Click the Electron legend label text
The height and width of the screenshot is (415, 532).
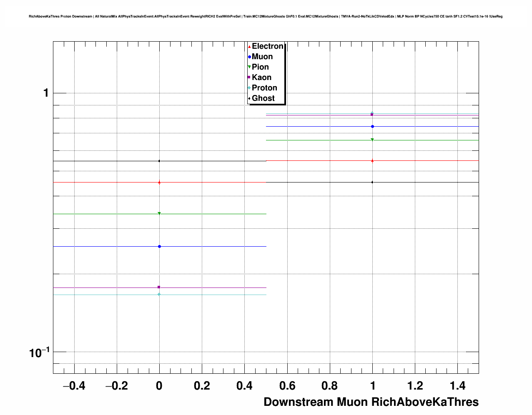268,46
